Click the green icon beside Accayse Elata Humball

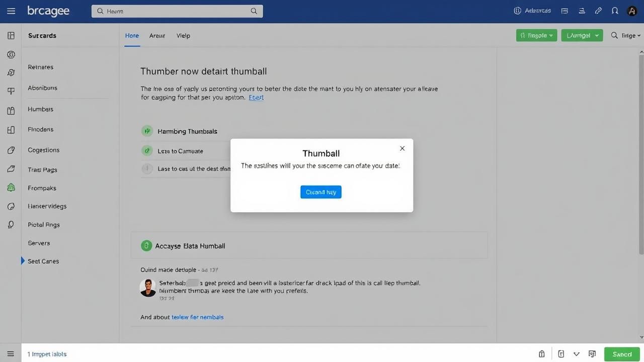pos(146,246)
